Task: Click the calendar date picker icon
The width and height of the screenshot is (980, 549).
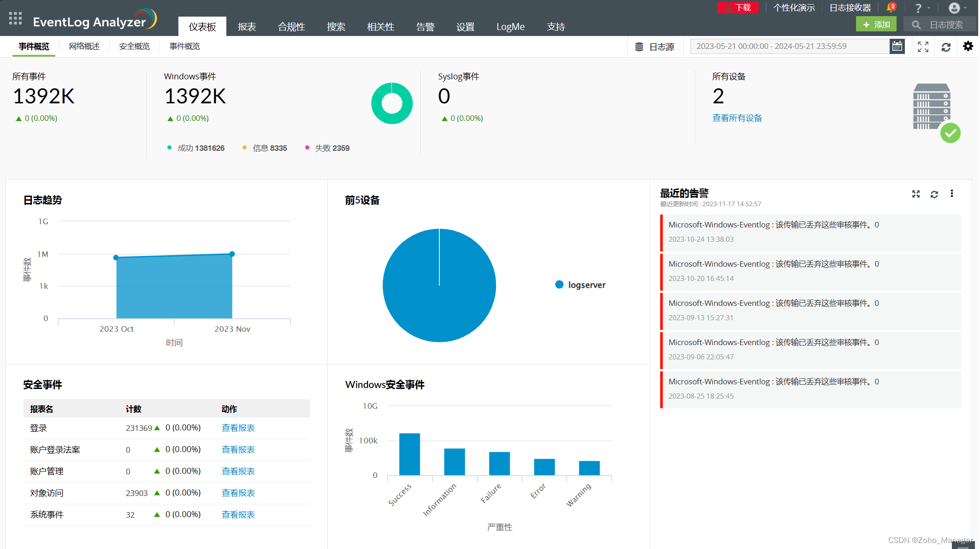Action: (x=899, y=46)
